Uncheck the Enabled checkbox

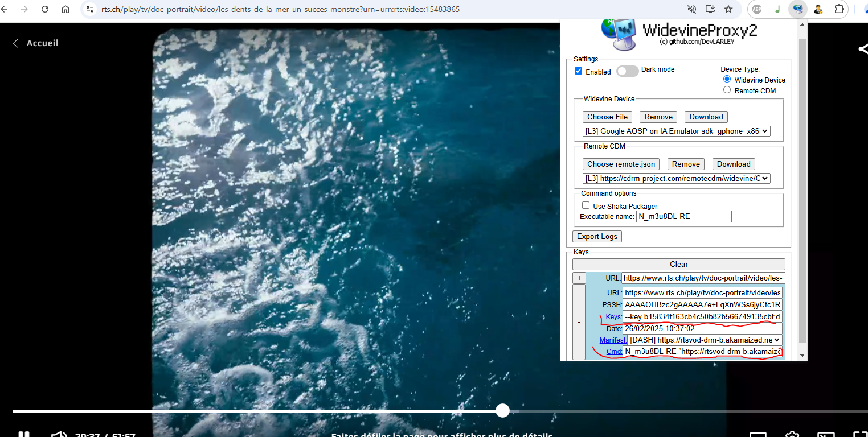click(579, 71)
